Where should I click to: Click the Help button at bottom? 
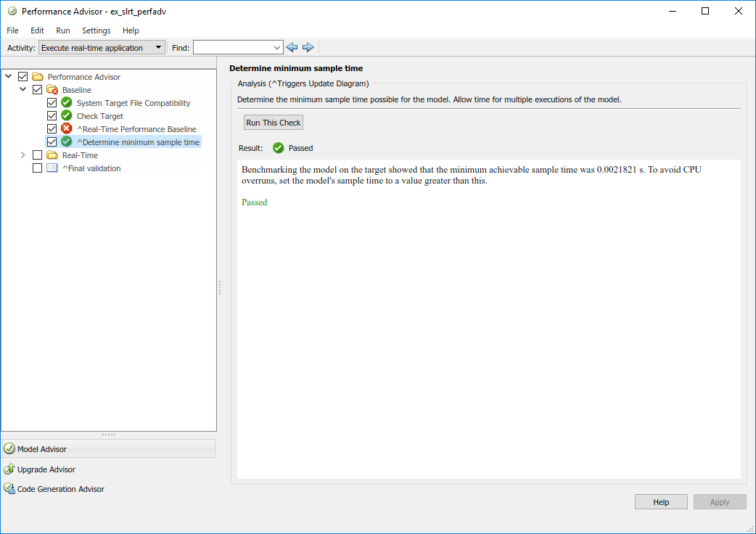pos(661,502)
